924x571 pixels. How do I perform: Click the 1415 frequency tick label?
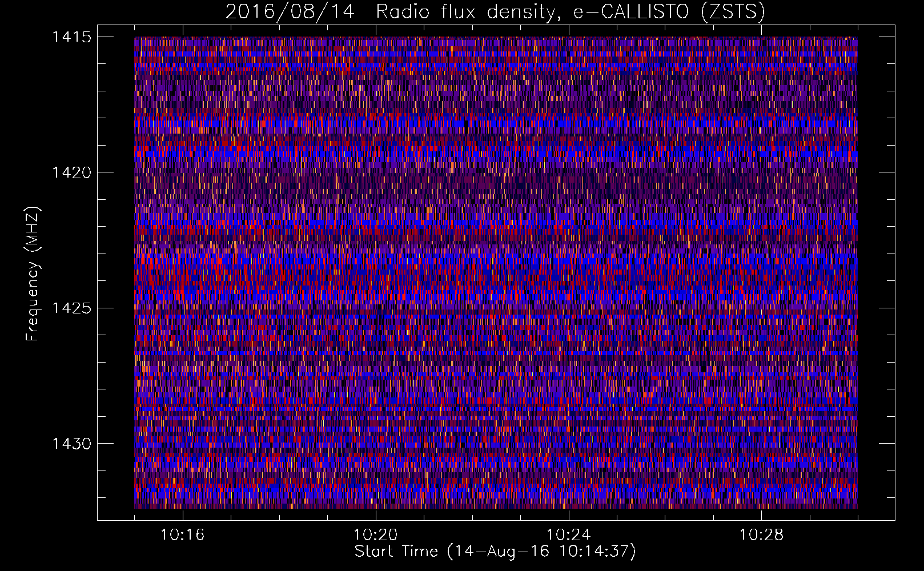pyautogui.click(x=72, y=37)
